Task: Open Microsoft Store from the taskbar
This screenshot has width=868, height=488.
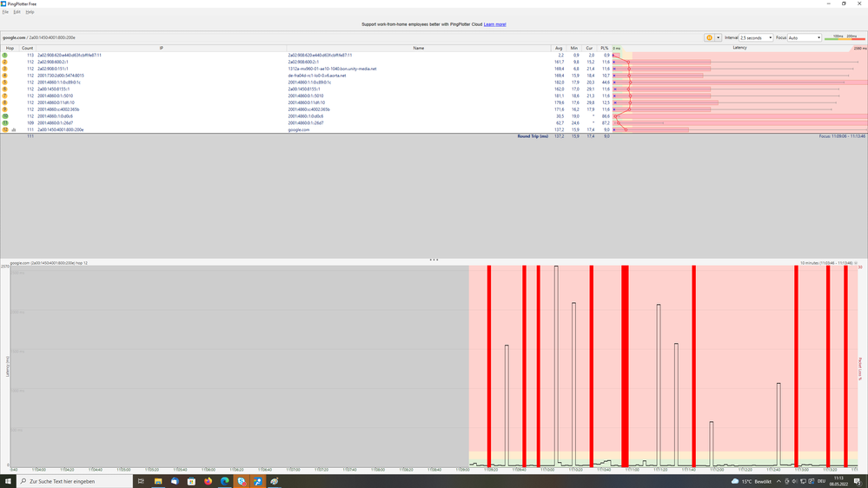Action: tap(191, 481)
